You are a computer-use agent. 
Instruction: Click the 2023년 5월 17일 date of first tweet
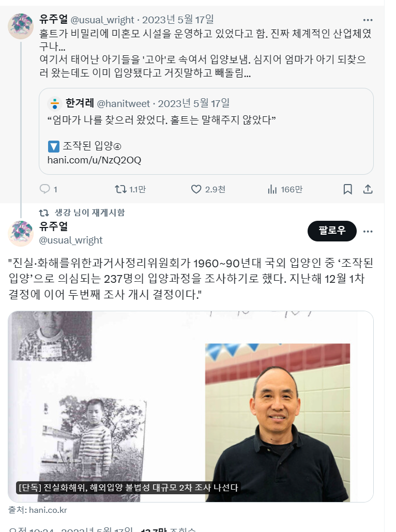(178, 20)
